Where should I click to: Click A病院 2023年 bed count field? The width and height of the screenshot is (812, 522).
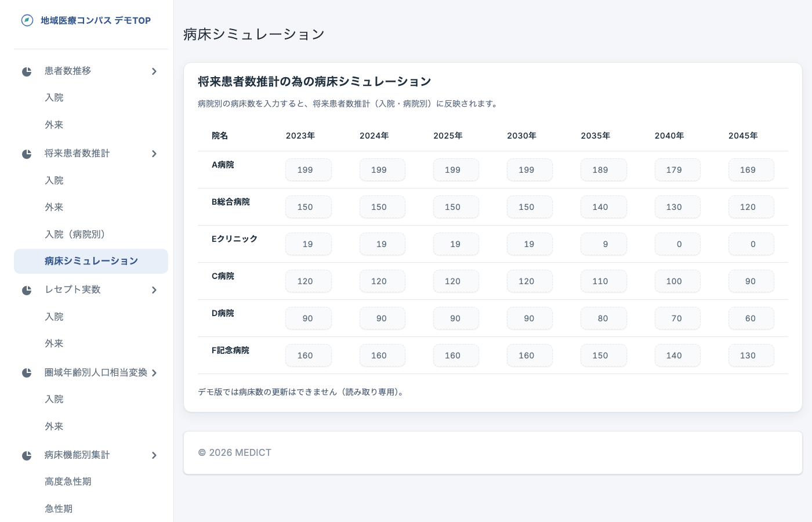[x=309, y=170]
